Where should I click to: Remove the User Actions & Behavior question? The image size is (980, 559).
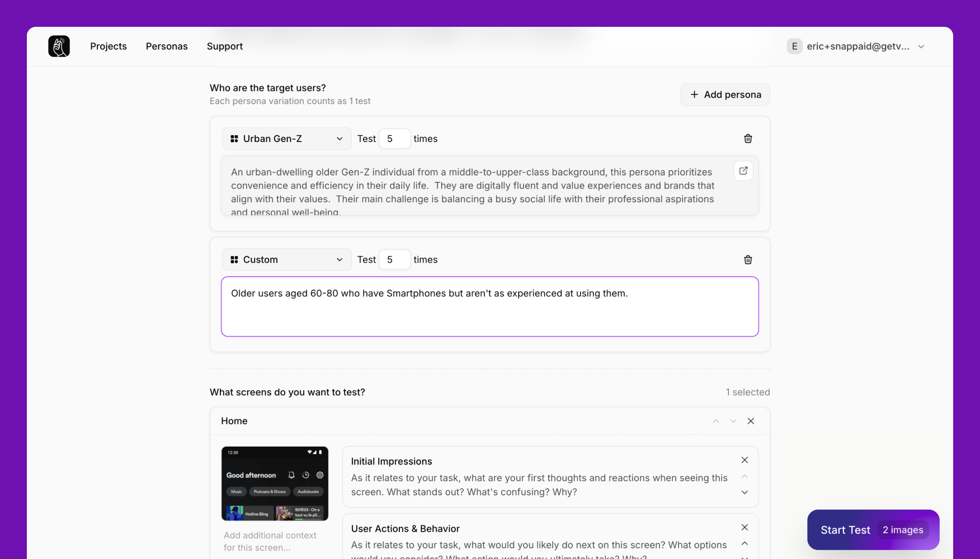click(745, 527)
